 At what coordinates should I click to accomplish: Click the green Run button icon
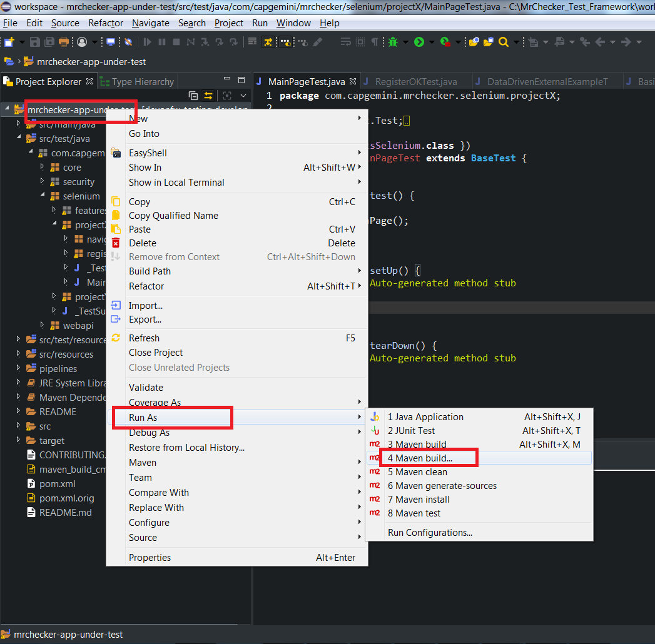tap(419, 42)
